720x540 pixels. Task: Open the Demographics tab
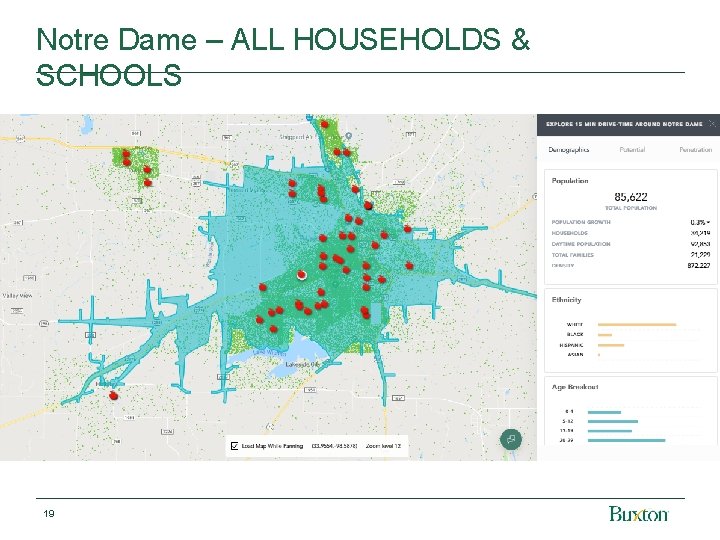[568, 150]
